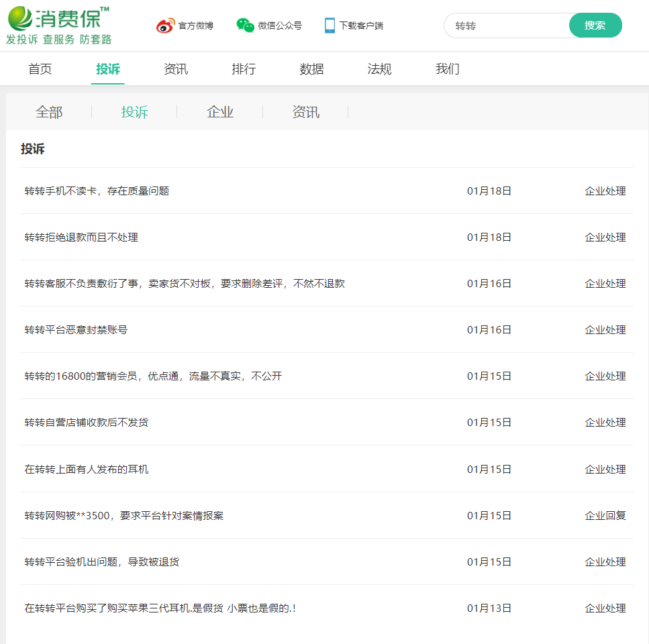Switch to the 企业 results tab
Viewport: 649px width, 644px height.
220,111
